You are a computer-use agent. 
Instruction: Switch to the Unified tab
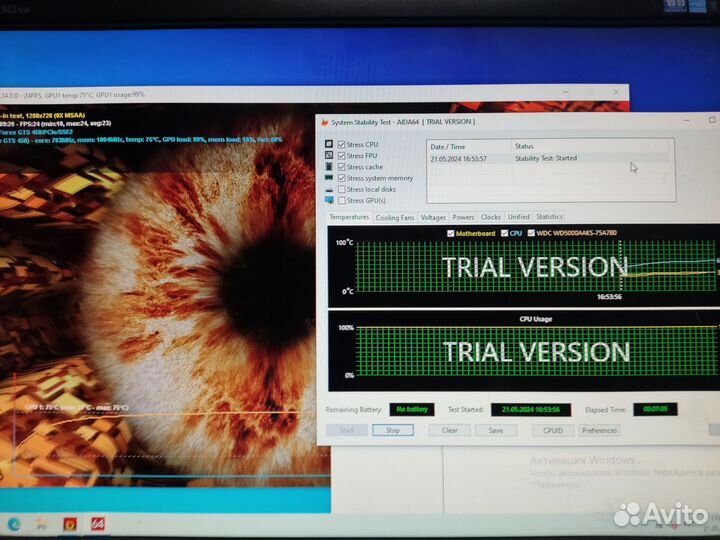tap(518, 217)
